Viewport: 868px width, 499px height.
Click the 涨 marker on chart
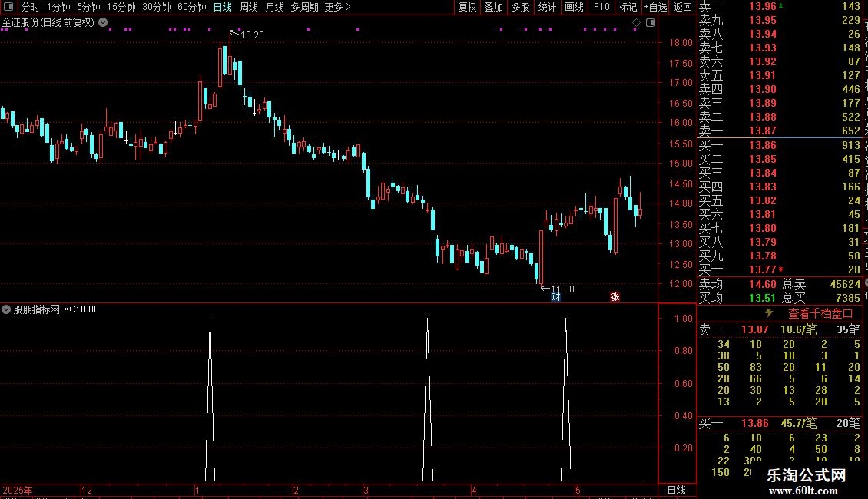tap(615, 297)
